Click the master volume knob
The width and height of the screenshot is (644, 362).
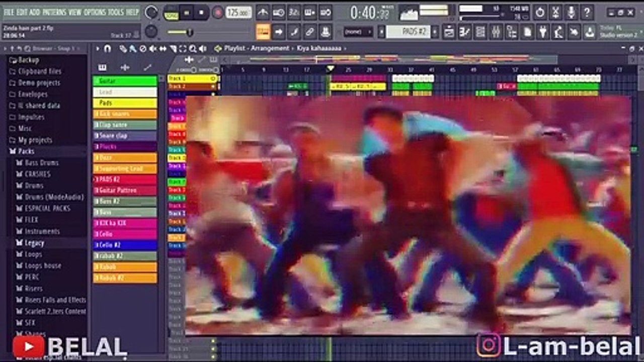(x=150, y=13)
